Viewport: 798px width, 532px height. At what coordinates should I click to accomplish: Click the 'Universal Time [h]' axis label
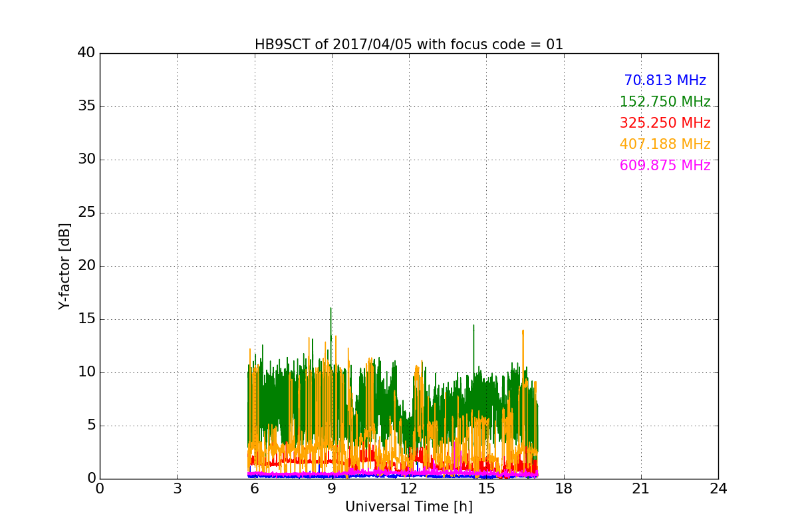point(409,507)
